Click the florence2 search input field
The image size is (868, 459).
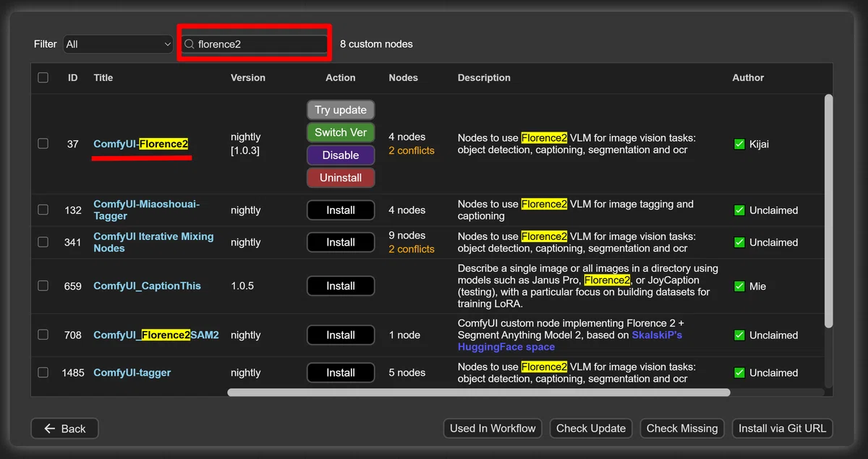(255, 44)
